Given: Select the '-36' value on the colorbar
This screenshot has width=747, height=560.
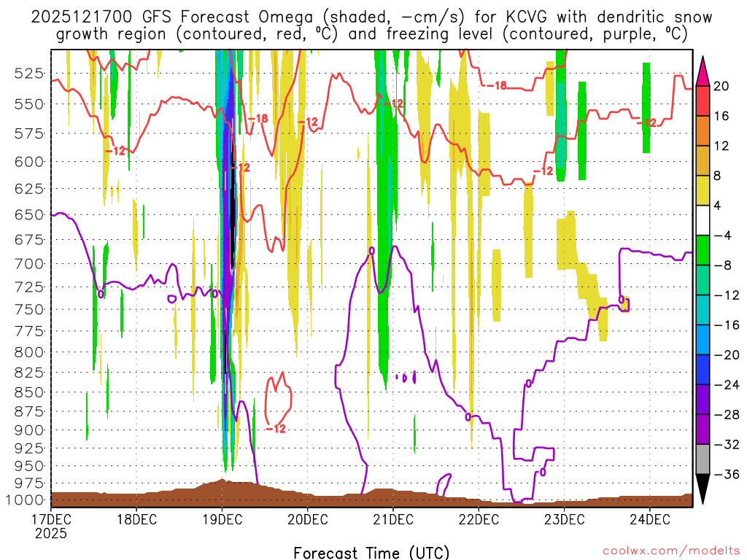Looking at the screenshot, I should 726,474.
